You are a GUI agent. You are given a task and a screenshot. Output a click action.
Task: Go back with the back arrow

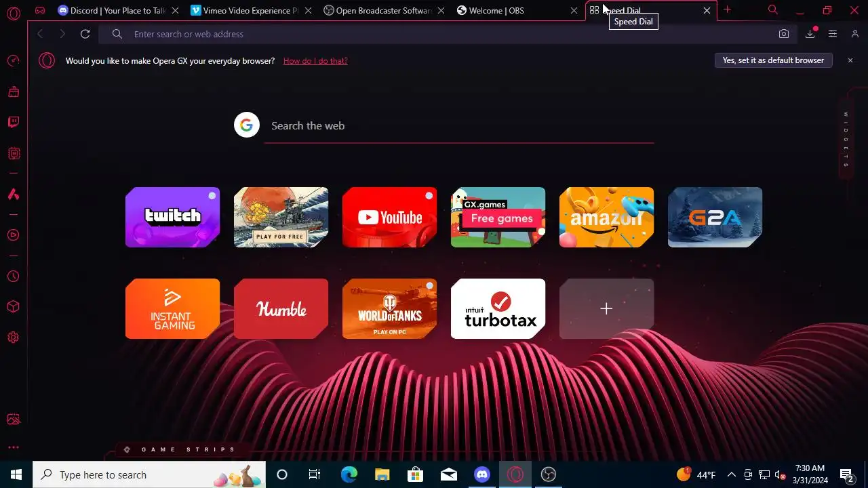coord(40,34)
